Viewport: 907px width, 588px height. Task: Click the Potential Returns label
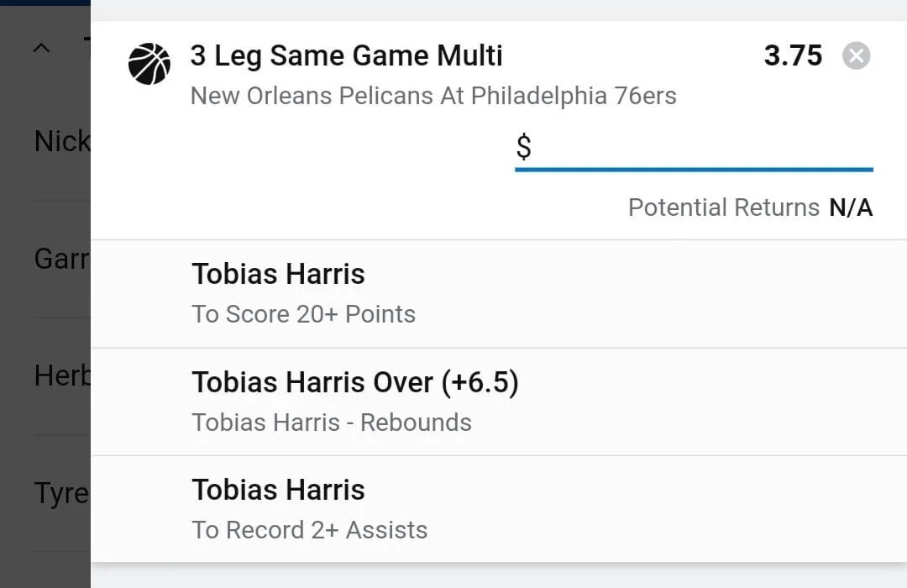coord(723,207)
